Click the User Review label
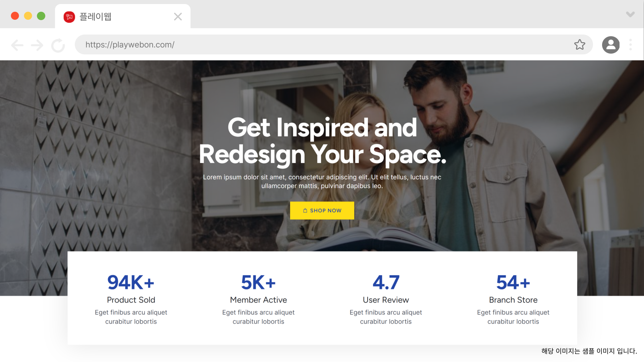This screenshot has width=644, height=362. click(386, 300)
